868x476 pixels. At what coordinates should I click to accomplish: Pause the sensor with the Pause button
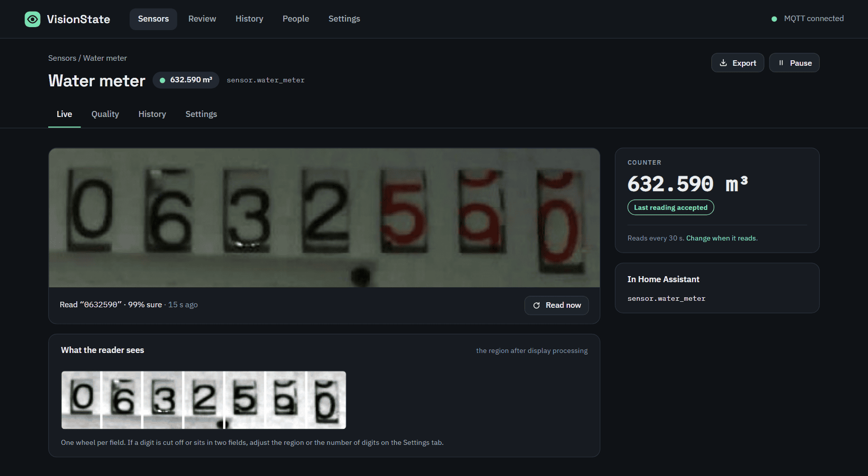794,63
